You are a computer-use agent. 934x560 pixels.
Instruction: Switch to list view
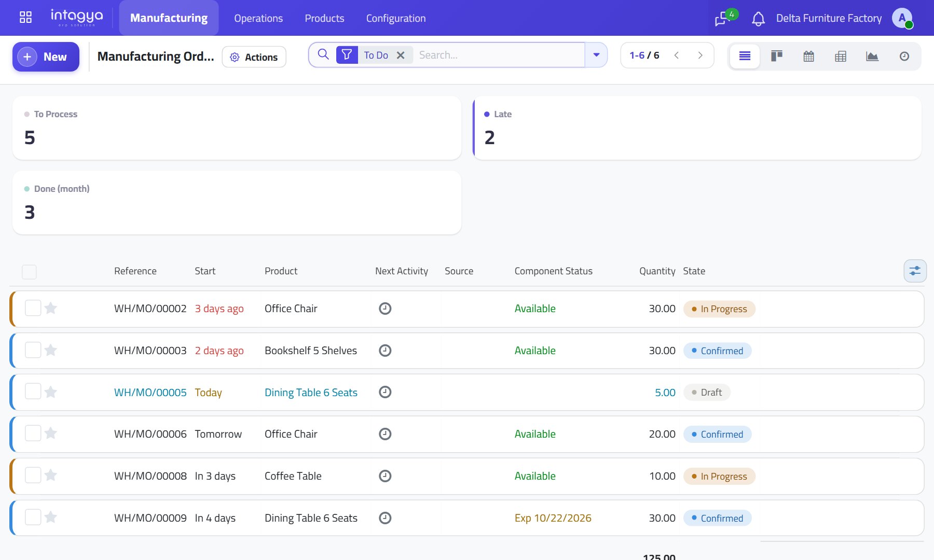coord(745,56)
